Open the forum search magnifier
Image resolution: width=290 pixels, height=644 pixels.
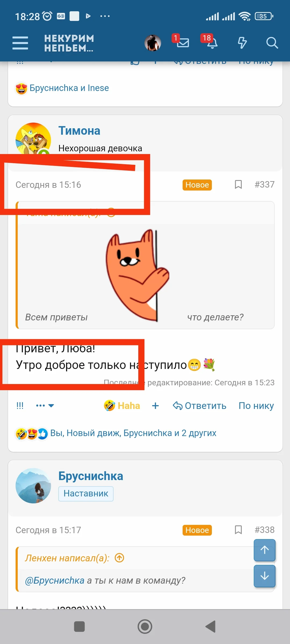point(272,43)
